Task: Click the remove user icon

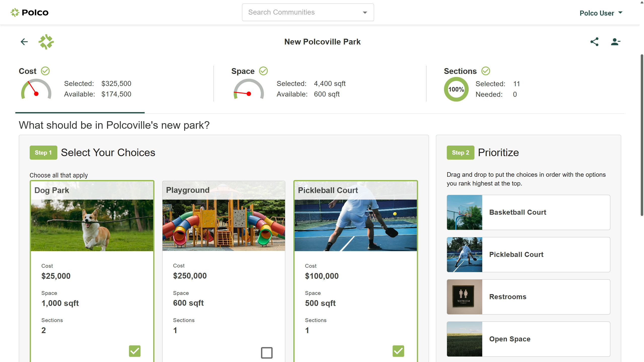Action: 615,42
